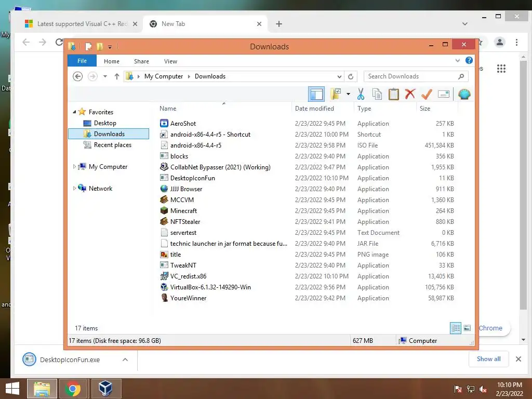The height and width of the screenshot is (399, 532).
Task: Click the VirtualBox icon on the taskbar
Action: pyautogui.click(x=105, y=389)
